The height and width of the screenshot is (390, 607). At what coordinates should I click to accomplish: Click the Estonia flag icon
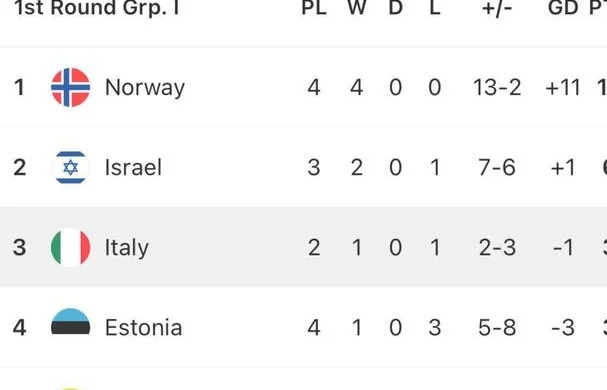70,321
